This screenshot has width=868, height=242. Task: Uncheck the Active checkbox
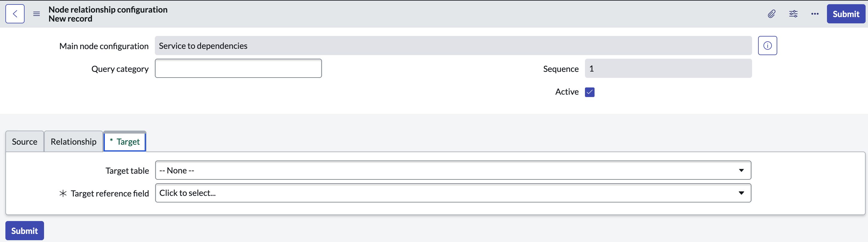click(589, 92)
